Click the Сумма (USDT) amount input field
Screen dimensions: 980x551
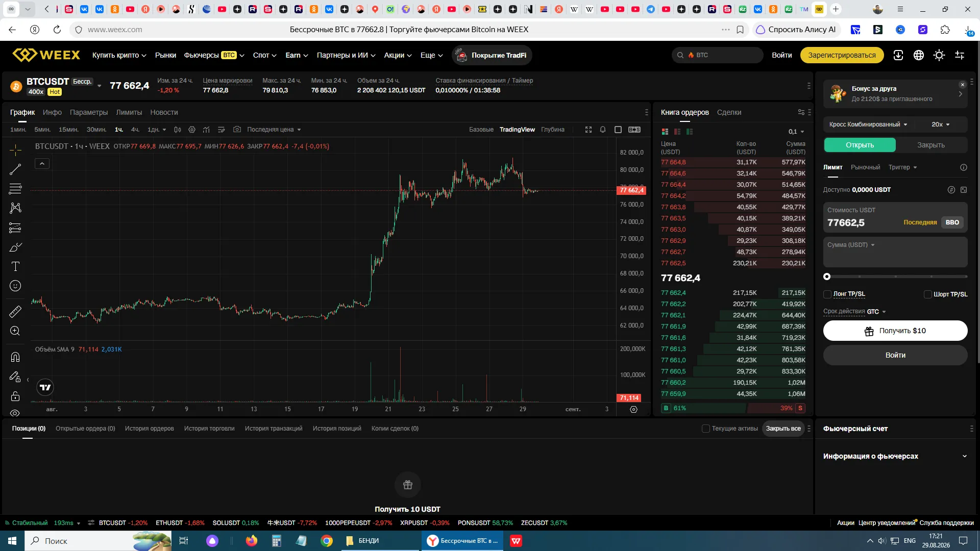tap(895, 252)
